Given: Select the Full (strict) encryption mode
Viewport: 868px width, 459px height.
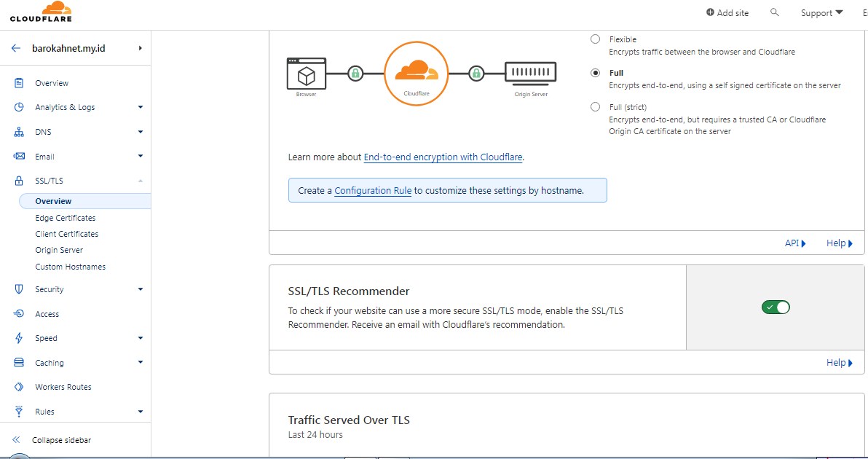Looking at the screenshot, I should [595, 107].
